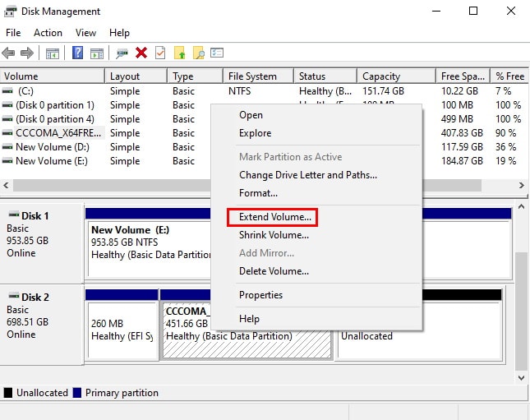Viewport: 530px width, 420px height.
Task: Click the view settings list icon
Action: click(217, 53)
